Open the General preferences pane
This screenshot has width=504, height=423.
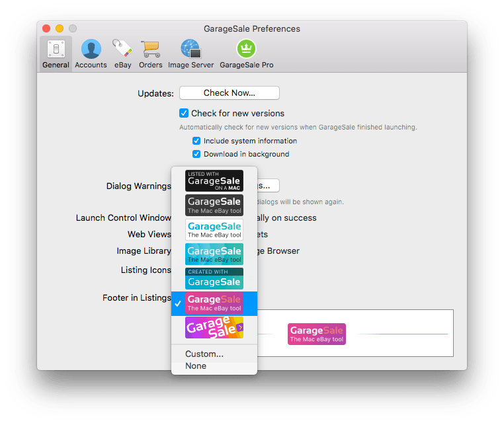[56, 54]
